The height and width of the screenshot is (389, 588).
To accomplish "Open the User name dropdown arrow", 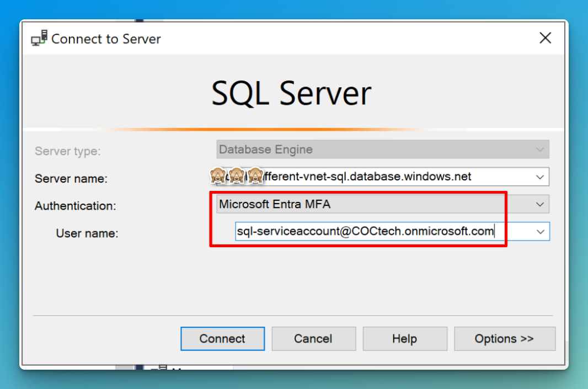I will coord(540,232).
